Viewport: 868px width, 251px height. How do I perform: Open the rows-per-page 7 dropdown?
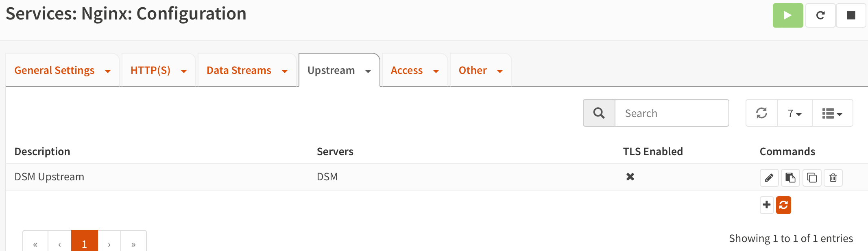tap(794, 113)
